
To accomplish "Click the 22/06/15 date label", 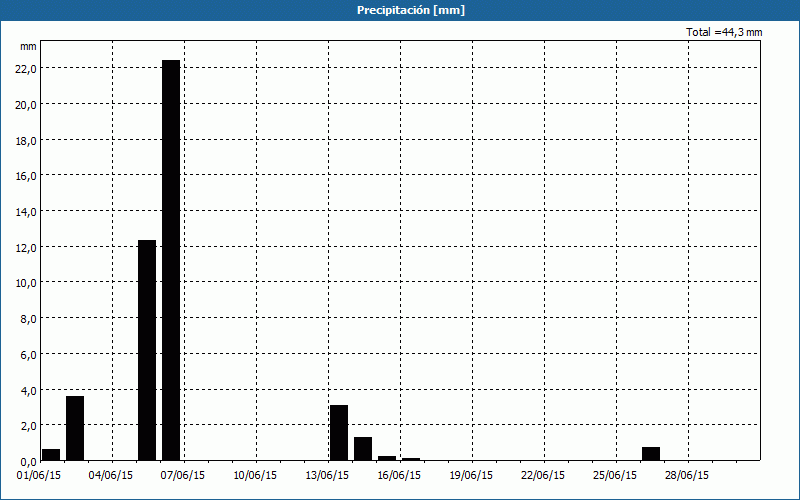I will tap(543, 476).
